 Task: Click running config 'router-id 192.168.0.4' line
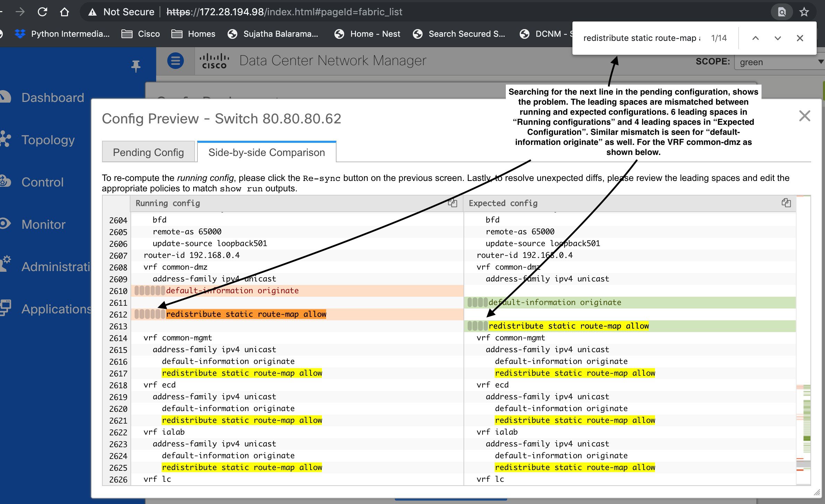click(297, 255)
